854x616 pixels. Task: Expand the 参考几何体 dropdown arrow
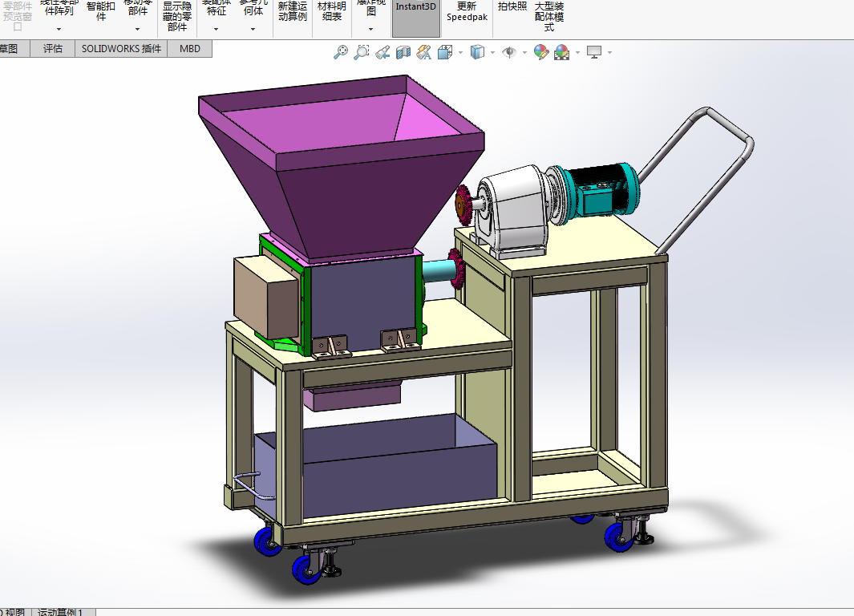click(x=253, y=30)
